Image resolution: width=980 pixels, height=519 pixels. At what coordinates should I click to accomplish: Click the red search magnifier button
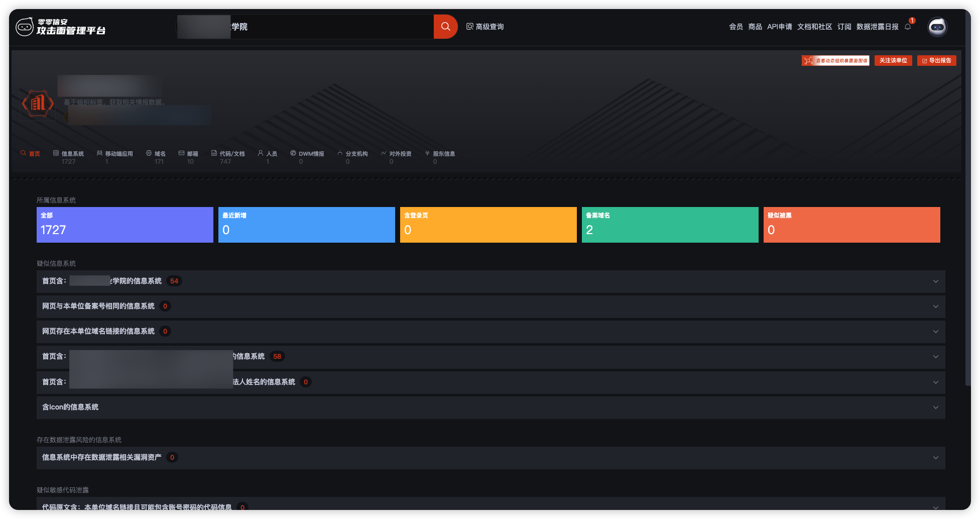[445, 27]
